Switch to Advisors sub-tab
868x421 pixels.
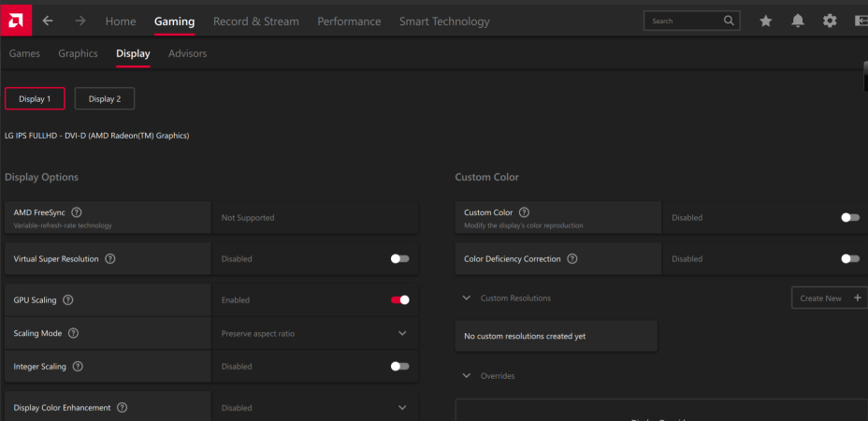pos(188,53)
